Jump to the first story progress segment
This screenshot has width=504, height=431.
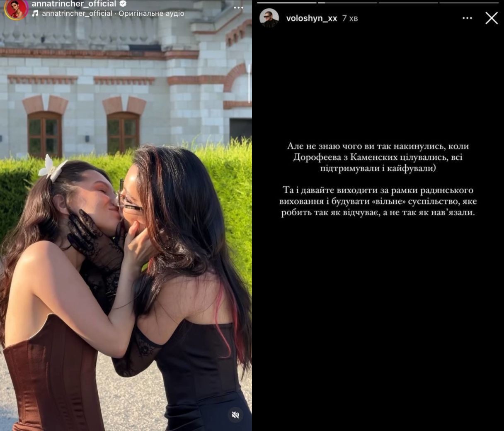click(x=287, y=2)
